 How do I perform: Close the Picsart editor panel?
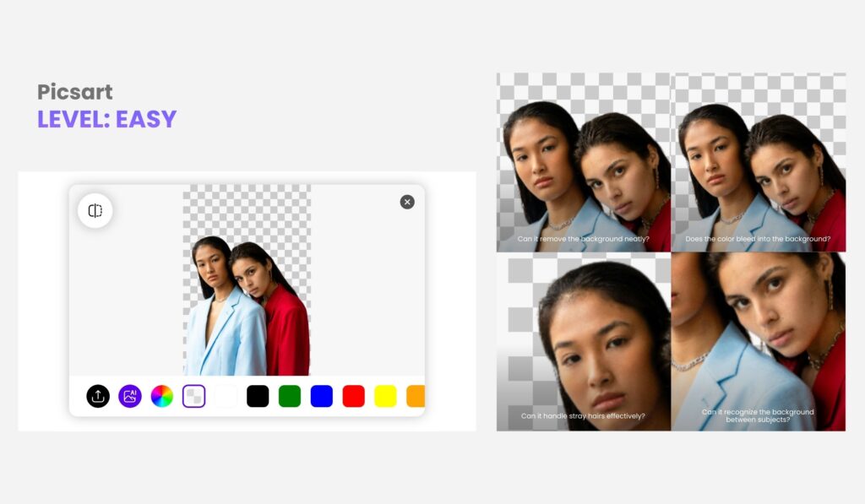pos(407,202)
